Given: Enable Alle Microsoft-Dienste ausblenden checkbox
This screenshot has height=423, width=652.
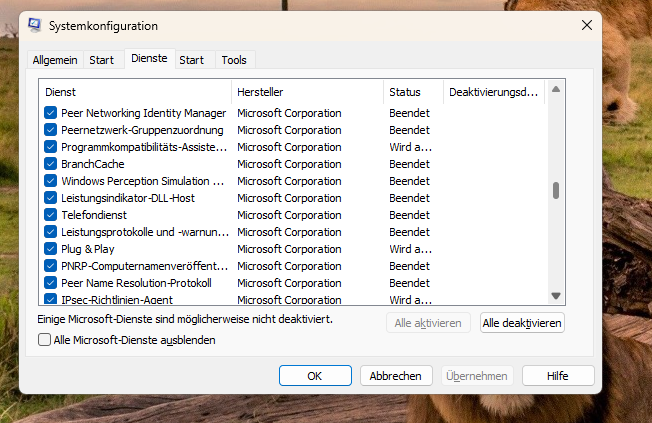Looking at the screenshot, I should coord(44,340).
